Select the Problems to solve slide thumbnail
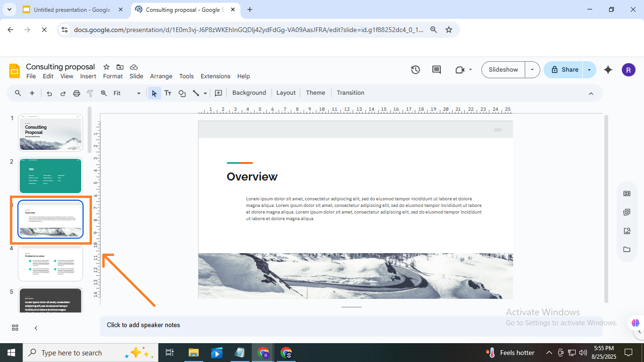644x362 pixels. tap(50, 263)
